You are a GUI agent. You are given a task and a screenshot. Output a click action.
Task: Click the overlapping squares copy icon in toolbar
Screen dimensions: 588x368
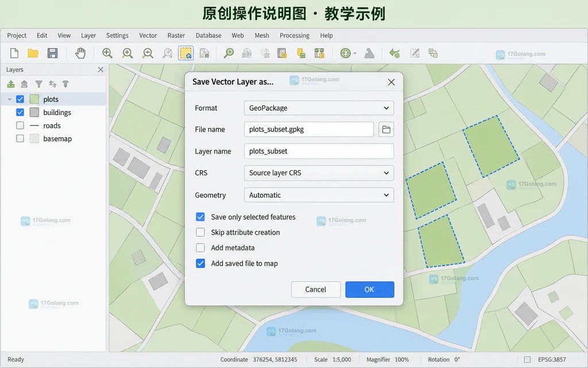coord(433,53)
